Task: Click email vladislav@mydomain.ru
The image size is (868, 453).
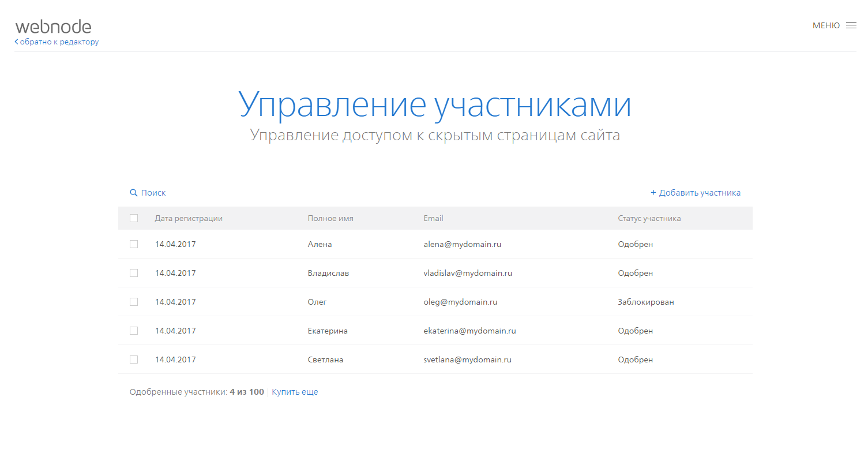Action: pos(468,273)
